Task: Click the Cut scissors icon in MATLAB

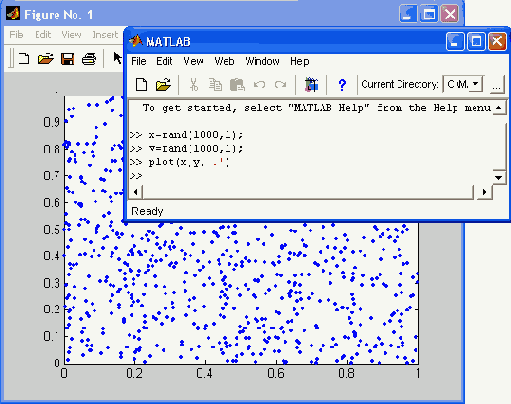Action: point(194,85)
